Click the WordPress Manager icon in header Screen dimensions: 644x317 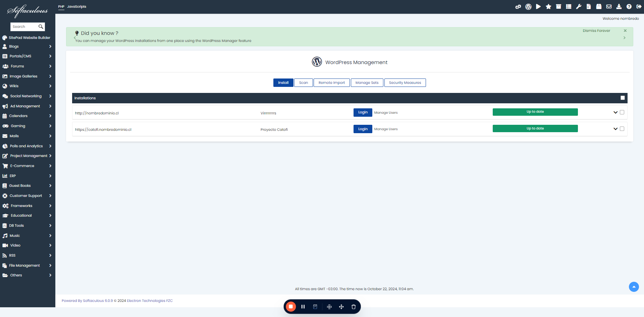point(528,7)
